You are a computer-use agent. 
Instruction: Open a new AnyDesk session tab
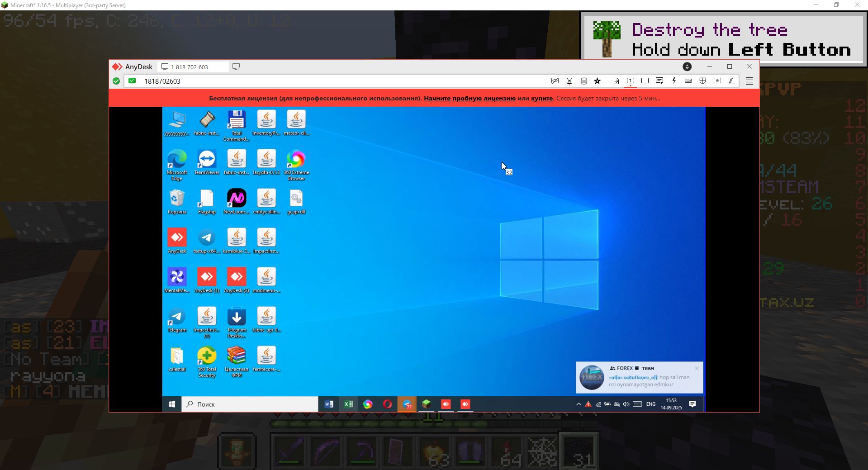(x=236, y=66)
